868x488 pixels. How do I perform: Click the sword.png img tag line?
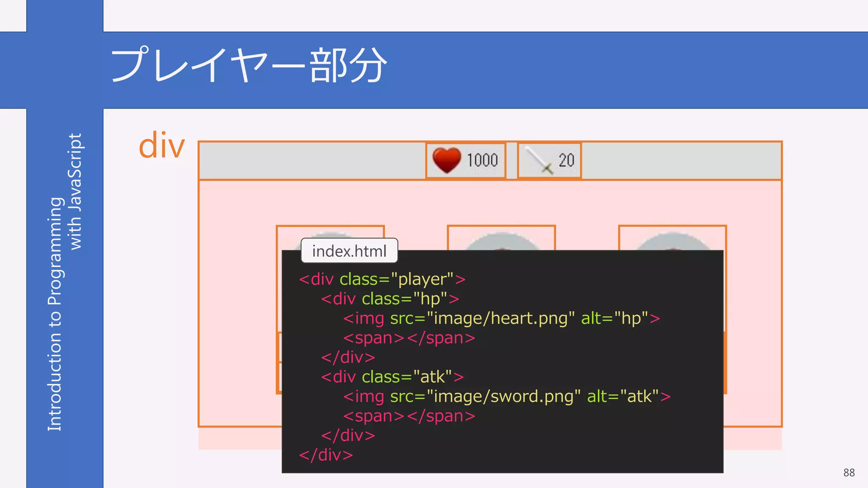click(507, 396)
